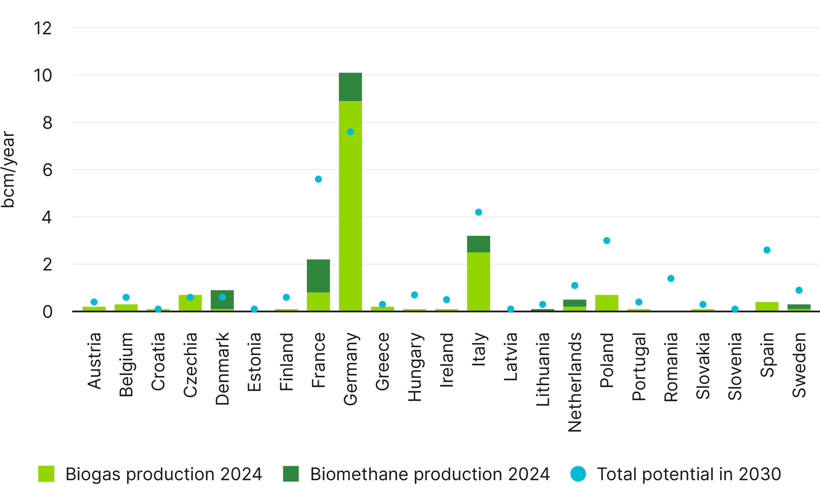
Task: Click Poland's light green biogas bar
Action: click(607, 303)
